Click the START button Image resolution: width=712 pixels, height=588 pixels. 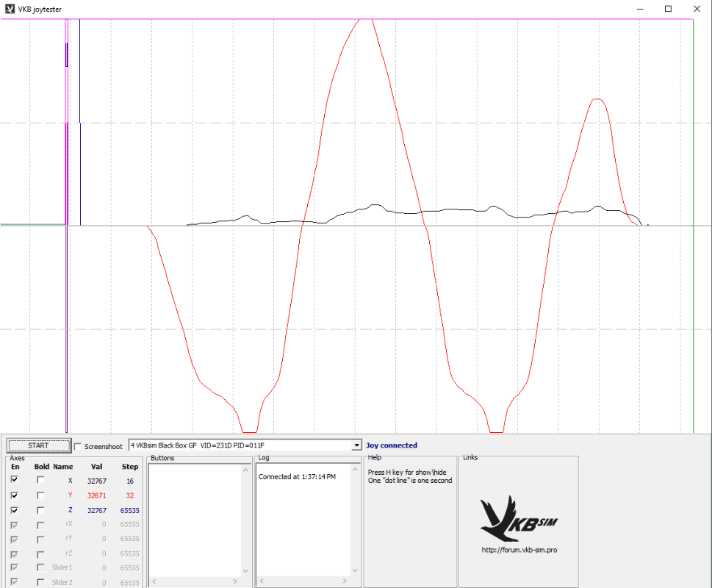[38, 445]
